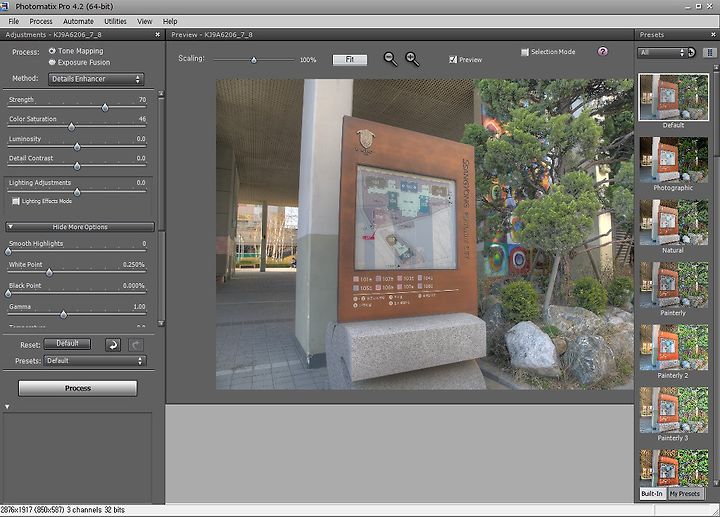Click the zoom out magnifier icon
Image resolution: width=720 pixels, height=517 pixels.
coord(390,59)
